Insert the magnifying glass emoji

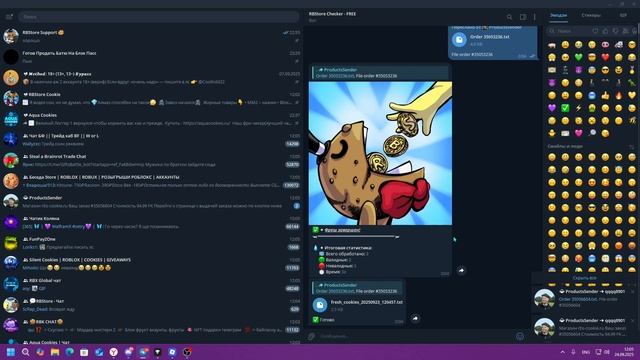point(592,133)
